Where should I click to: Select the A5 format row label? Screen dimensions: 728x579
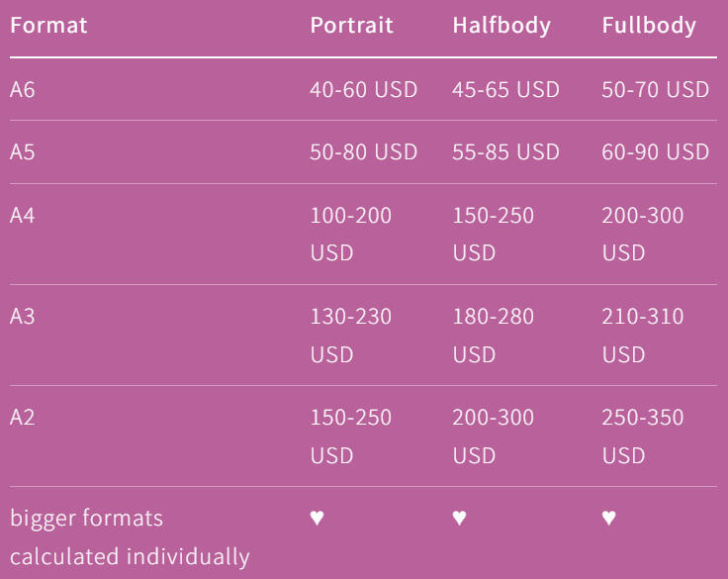pyautogui.click(x=23, y=151)
